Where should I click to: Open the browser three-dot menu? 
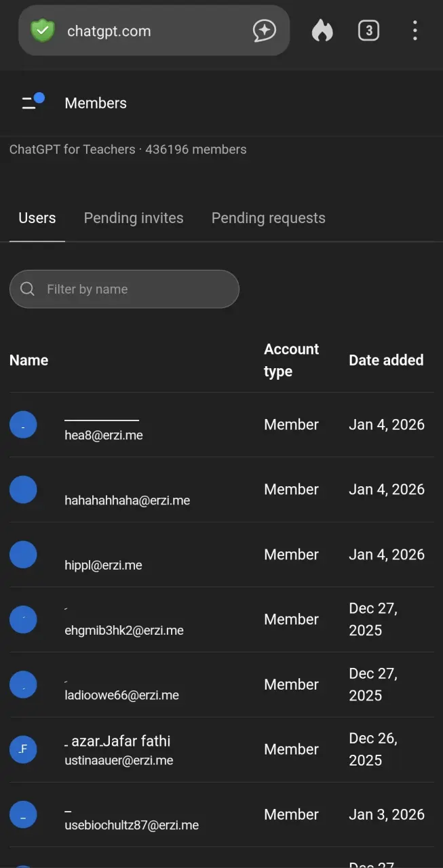point(415,31)
